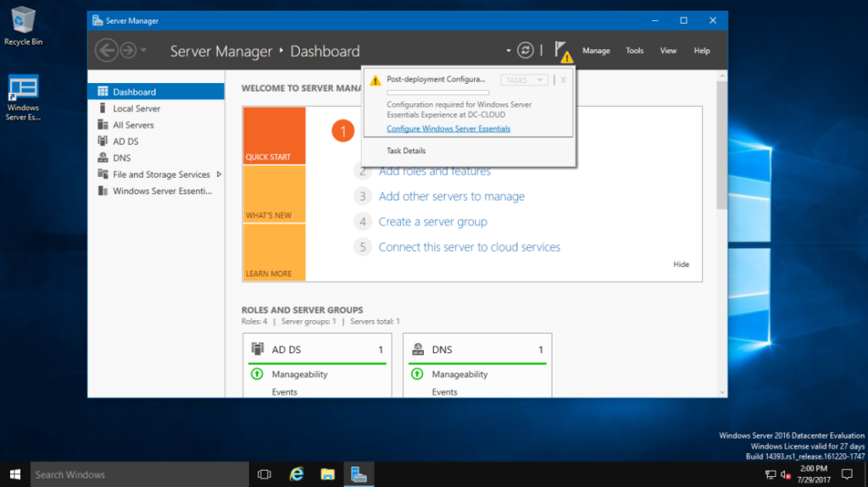The height and width of the screenshot is (487, 868).
Task: Open Windows Server Essentials desktop shortcut
Action: [23, 97]
